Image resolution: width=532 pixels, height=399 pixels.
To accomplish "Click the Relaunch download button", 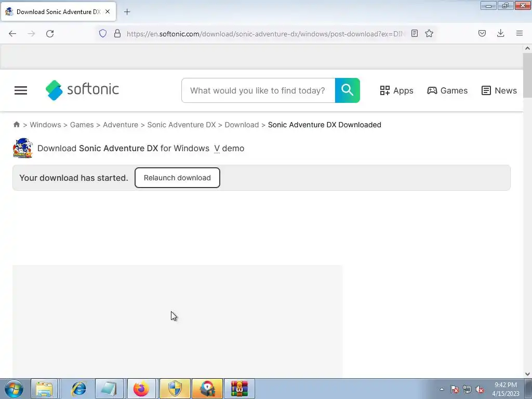I will [x=177, y=178].
